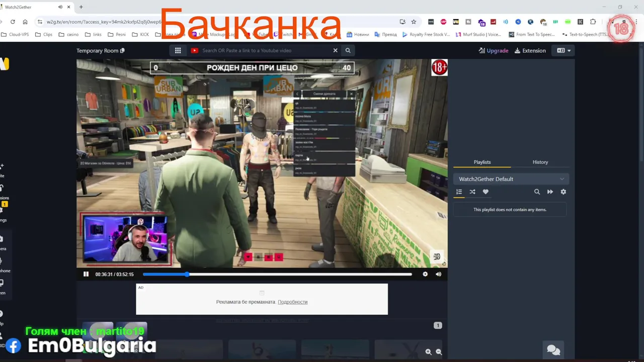Screen dimensions: 644x362
Task: Open Murf Studio bookmark
Action: coord(478,34)
